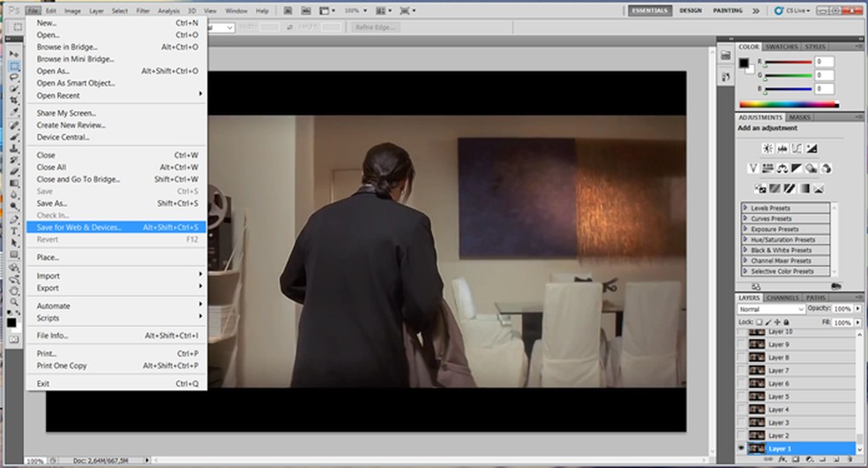Add a Photo Filter adjustment
Image resolution: width=868 pixels, height=468 pixels.
(812, 169)
